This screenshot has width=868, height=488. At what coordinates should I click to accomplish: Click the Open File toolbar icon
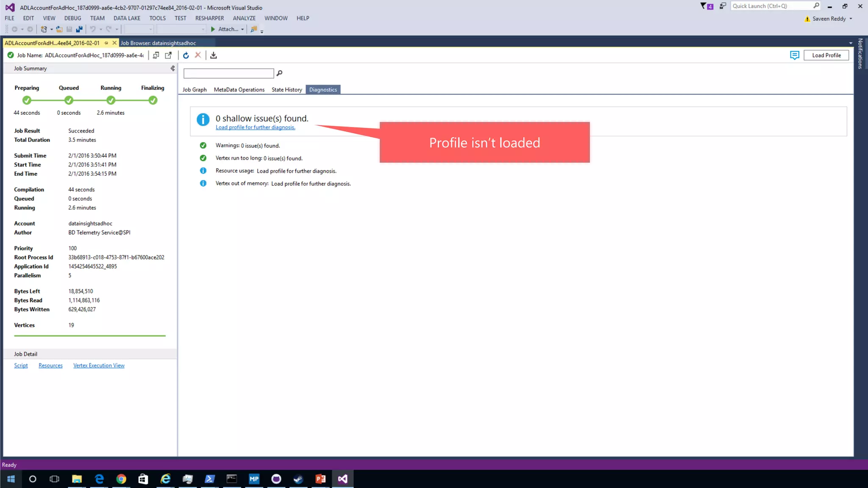click(x=59, y=29)
